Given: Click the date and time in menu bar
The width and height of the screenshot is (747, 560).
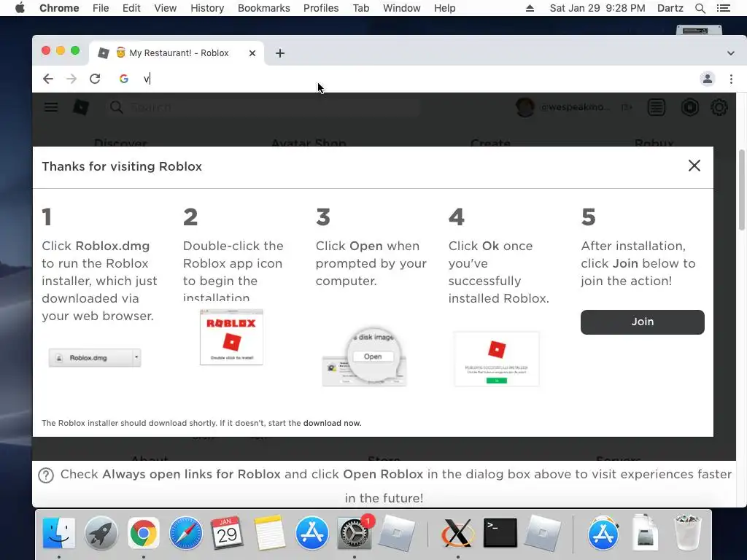Looking at the screenshot, I should (x=597, y=8).
